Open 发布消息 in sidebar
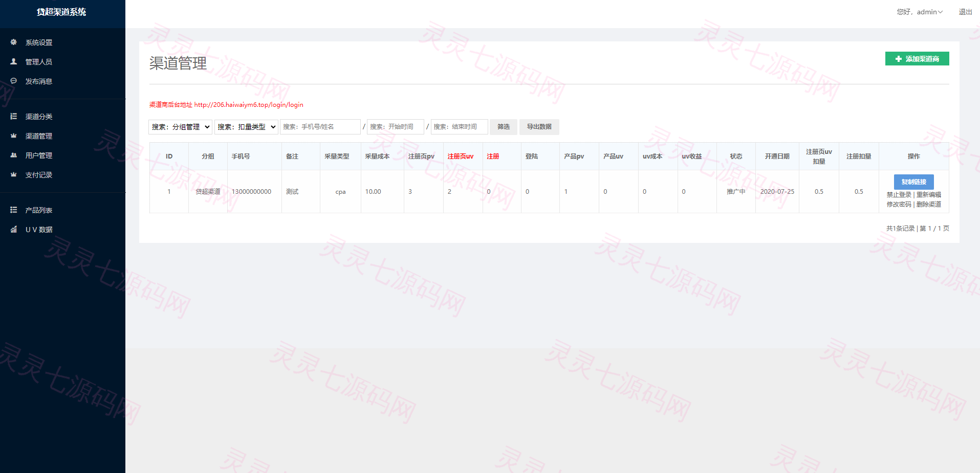The width and height of the screenshot is (980, 473). coord(39,81)
